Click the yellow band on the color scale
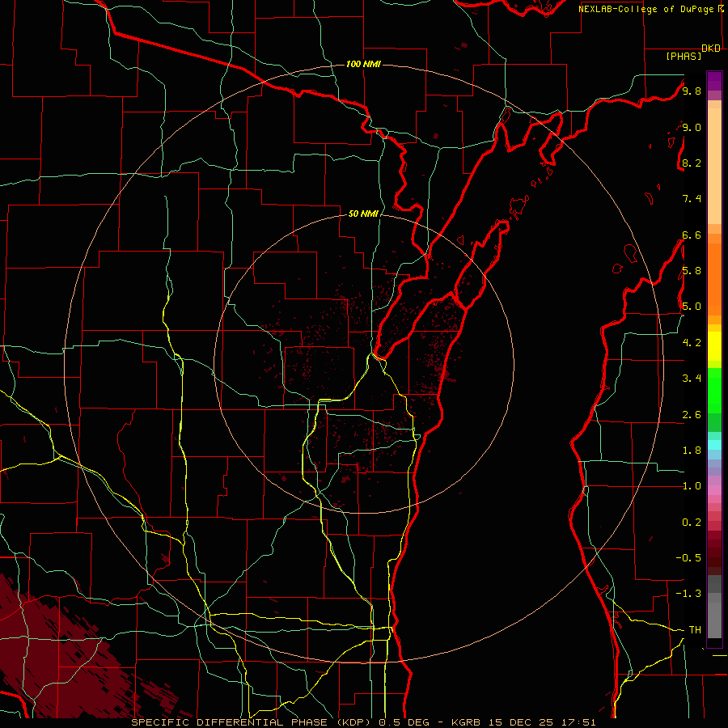 click(x=714, y=346)
